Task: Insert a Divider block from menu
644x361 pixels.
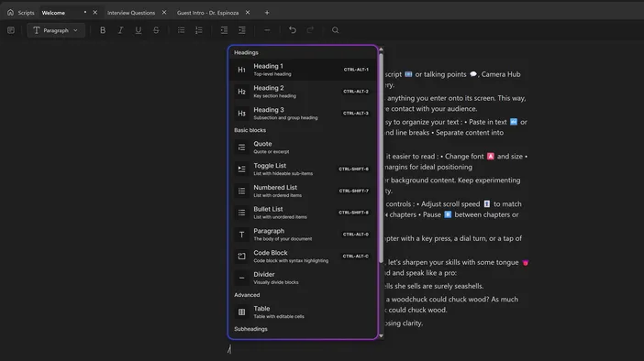Action: point(303,278)
